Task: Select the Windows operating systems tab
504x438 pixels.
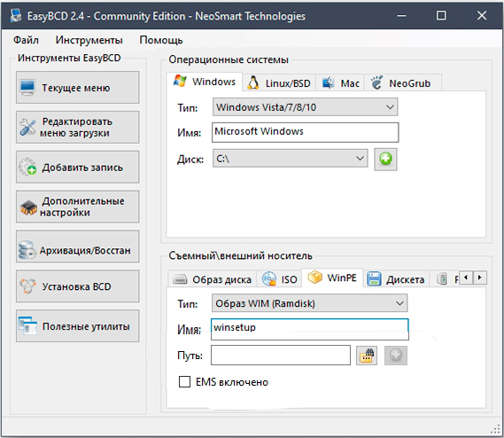Action: [x=205, y=82]
